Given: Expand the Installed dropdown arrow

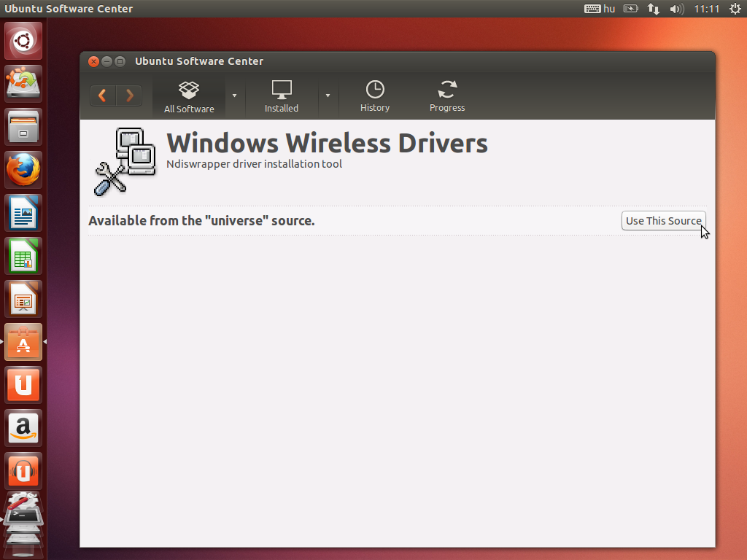Looking at the screenshot, I should coord(328,96).
